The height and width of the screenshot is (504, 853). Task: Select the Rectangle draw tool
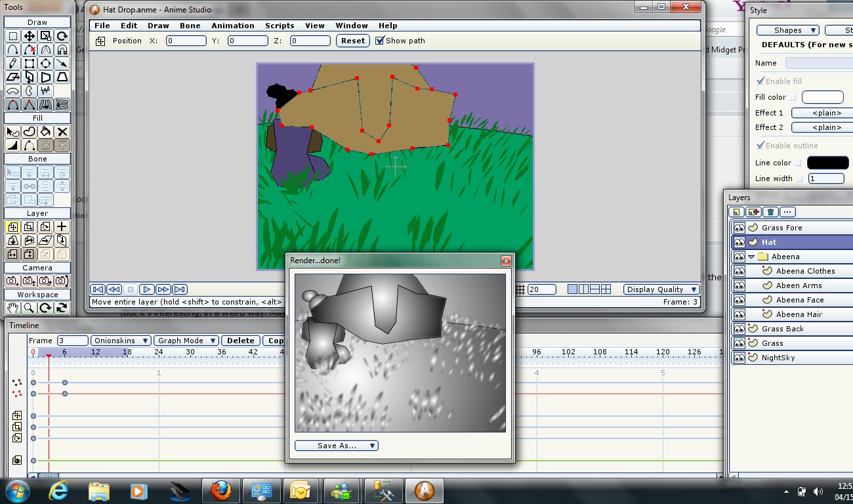pos(30,64)
